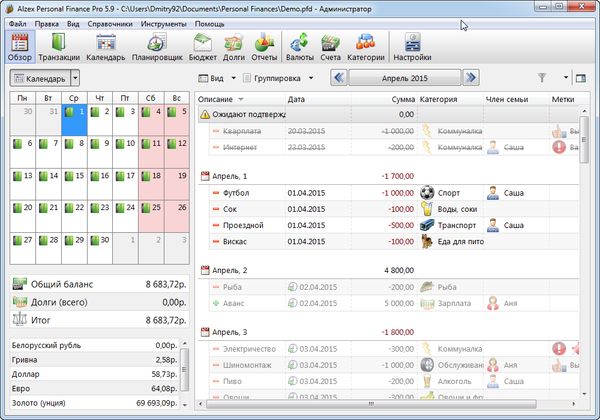Go to next month arrow
600x420 pixels.
(x=471, y=78)
